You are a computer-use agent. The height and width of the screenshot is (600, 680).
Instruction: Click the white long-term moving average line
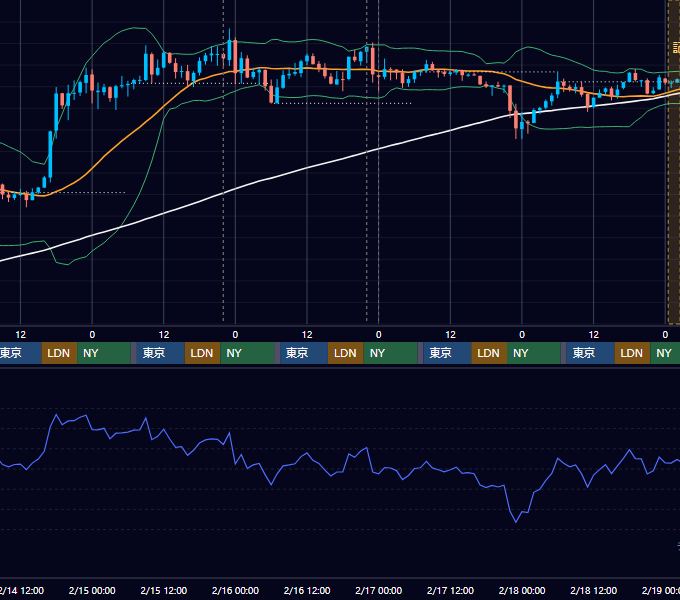(307, 168)
